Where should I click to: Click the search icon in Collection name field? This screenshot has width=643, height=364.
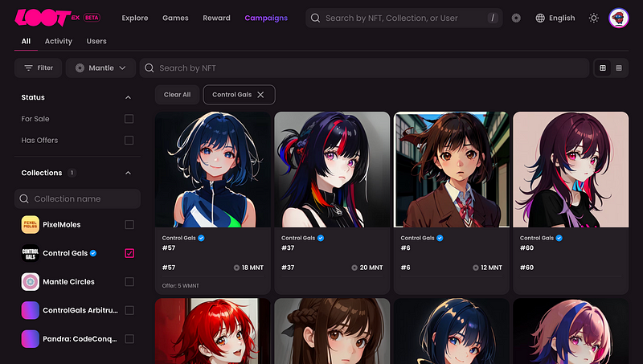coord(24,198)
